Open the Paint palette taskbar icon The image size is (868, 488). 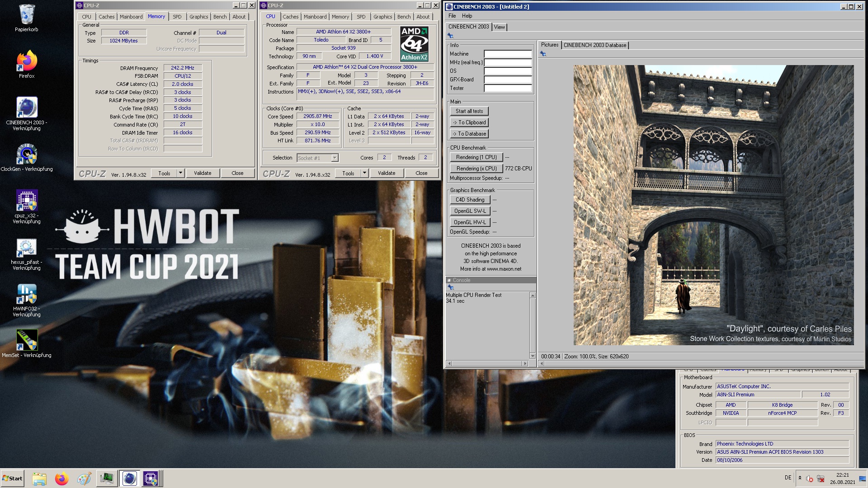click(84, 479)
